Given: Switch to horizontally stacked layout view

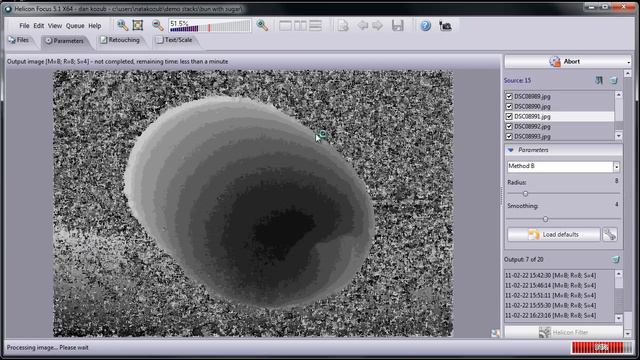Looking at the screenshot, I should 315,26.
